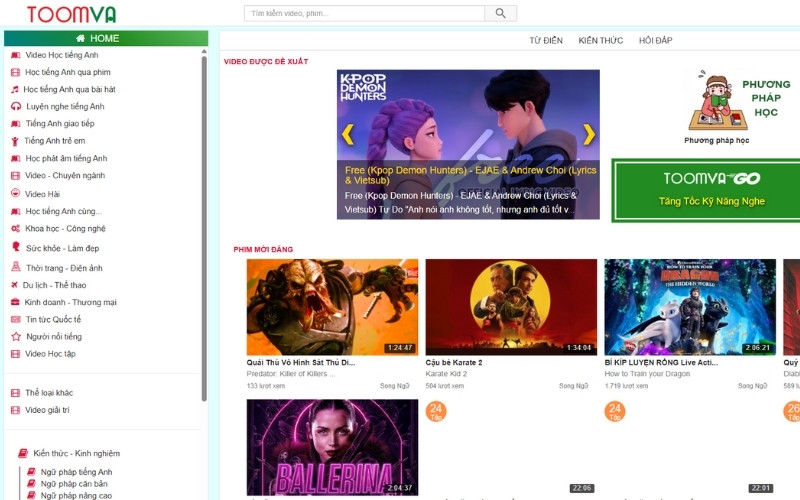Open Karate Kid 2 movie thumbnail
800x500 pixels.
pyautogui.click(x=511, y=307)
